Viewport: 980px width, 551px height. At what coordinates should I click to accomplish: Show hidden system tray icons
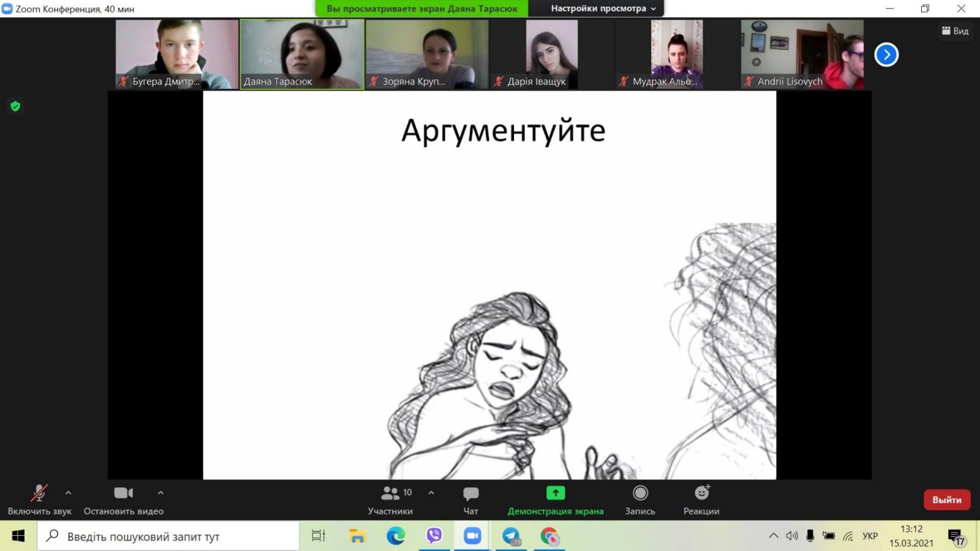pos(774,536)
